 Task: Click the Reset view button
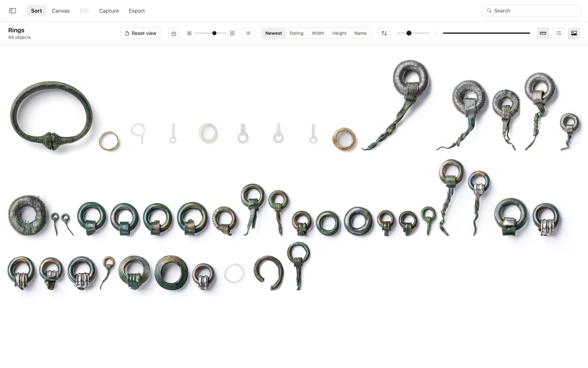[141, 33]
